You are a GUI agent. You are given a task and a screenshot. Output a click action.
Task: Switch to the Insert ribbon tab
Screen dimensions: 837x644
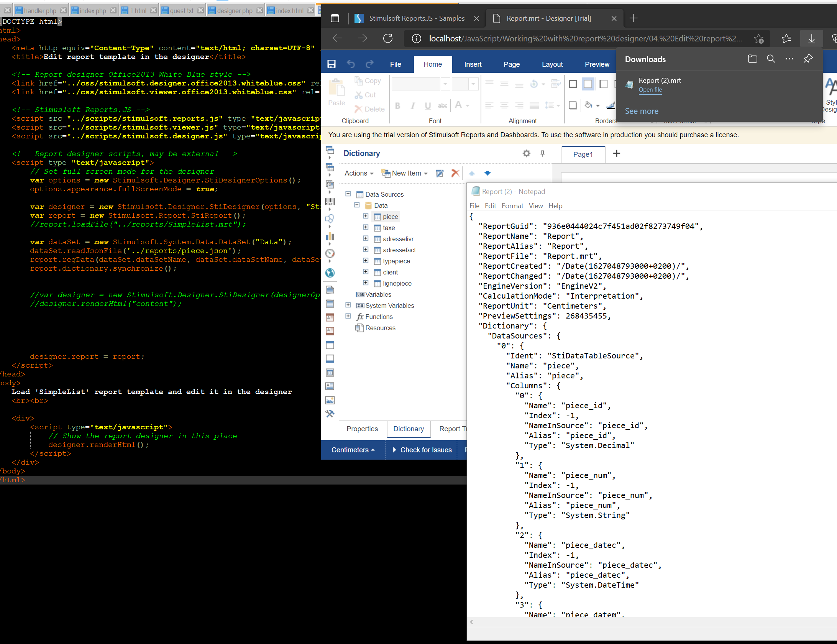click(x=473, y=64)
